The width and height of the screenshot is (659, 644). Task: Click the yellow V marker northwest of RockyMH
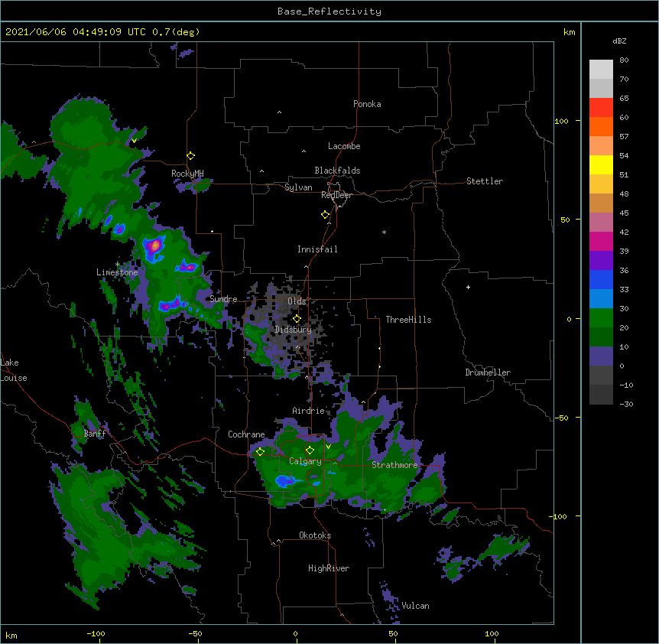click(x=134, y=141)
